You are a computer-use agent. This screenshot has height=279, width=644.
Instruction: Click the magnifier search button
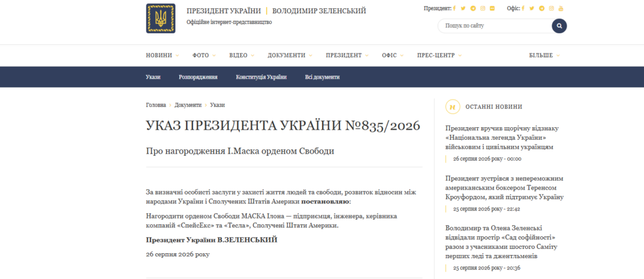point(559,26)
